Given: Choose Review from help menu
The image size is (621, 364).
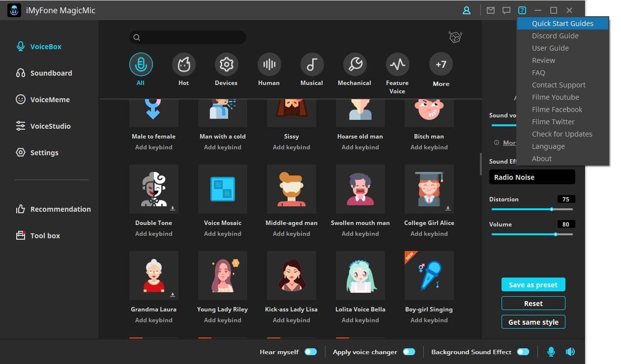Looking at the screenshot, I should [563, 60].
